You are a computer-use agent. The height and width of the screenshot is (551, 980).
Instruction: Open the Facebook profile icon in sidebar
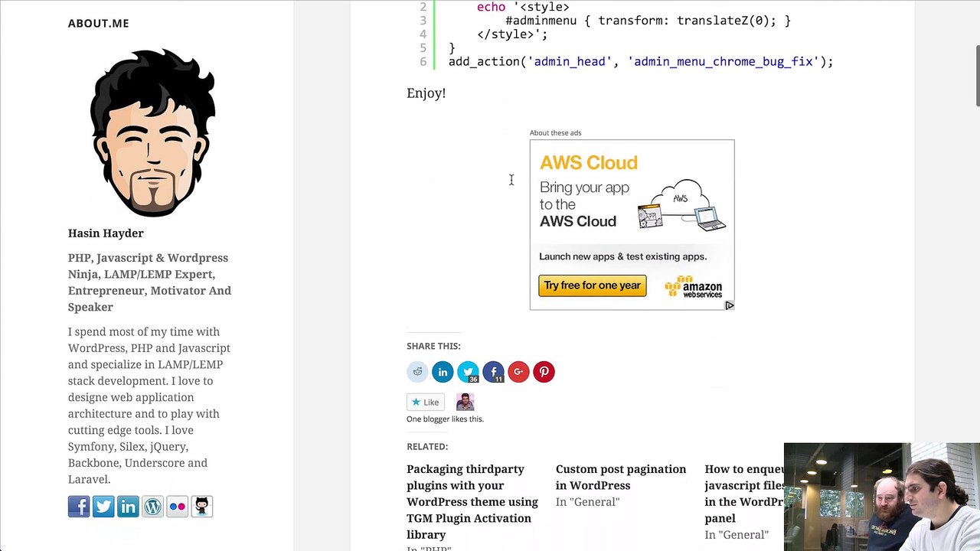click(79, 507)
